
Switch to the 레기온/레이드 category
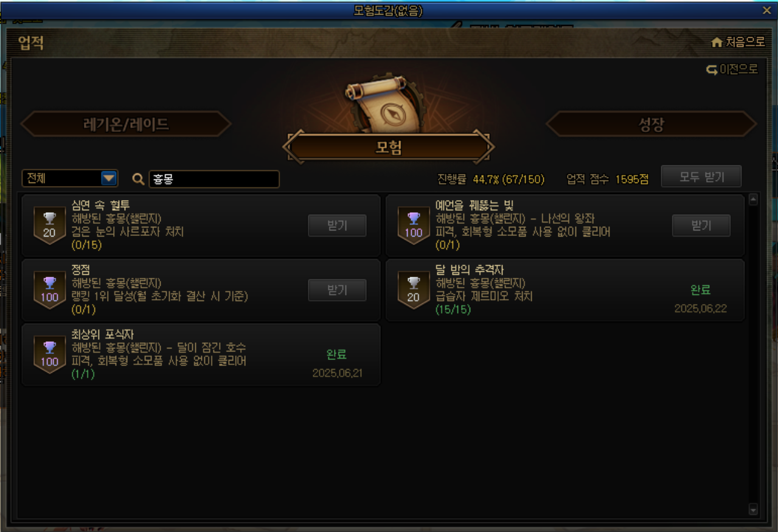pos(126,124)
